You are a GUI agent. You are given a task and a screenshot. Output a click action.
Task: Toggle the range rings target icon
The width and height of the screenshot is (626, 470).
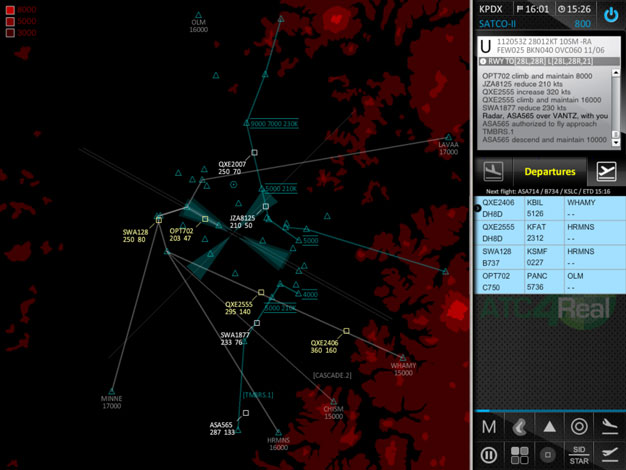point(579,427)
